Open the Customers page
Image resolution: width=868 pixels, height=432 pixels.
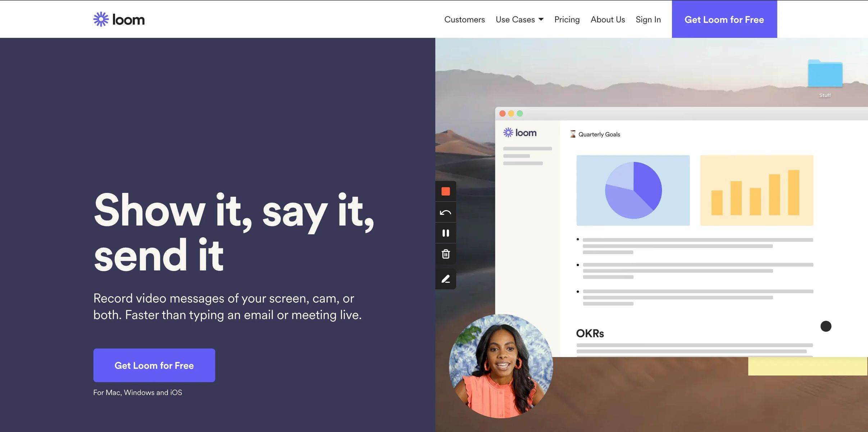464,19
